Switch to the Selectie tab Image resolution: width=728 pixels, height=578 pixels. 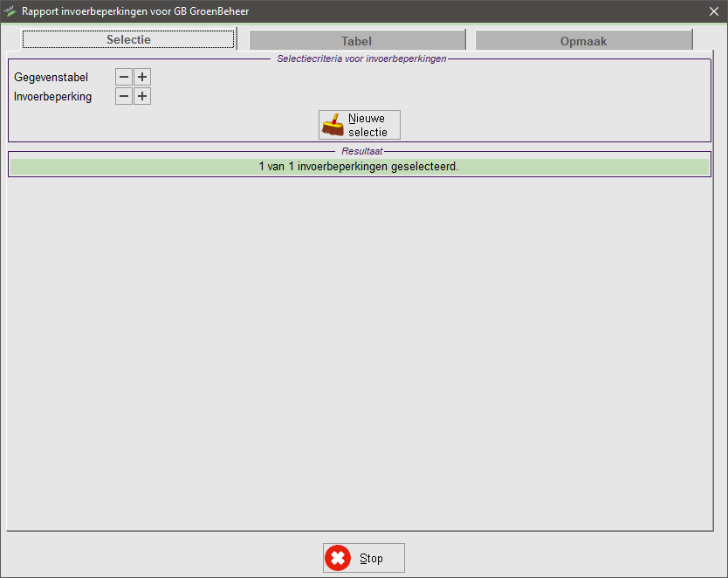(x=128, y=39)
